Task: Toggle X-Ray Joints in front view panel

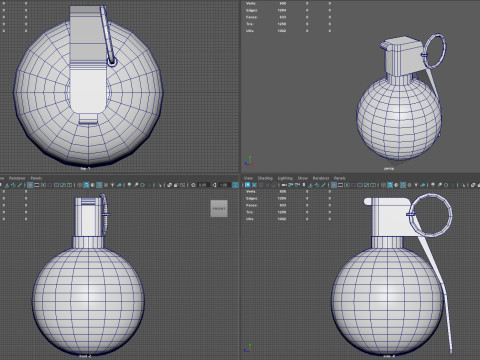Action: click(183, 185)
